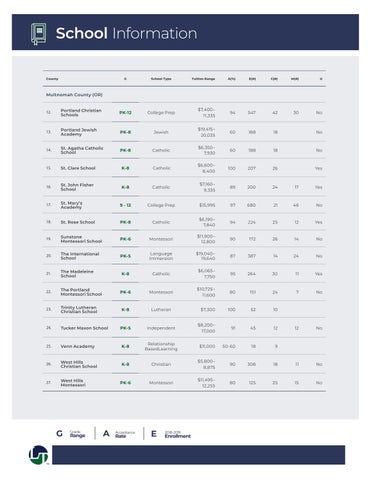Click the Tuition Range column header
371x480 pixels.
[x=203, y=79]
